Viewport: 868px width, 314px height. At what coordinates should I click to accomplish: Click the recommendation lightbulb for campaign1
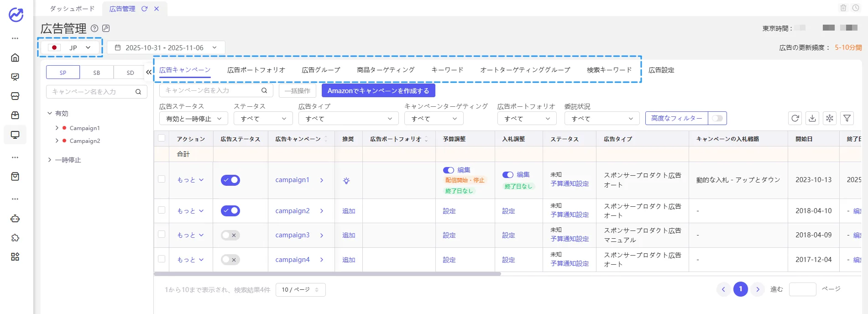pos(346,181)
